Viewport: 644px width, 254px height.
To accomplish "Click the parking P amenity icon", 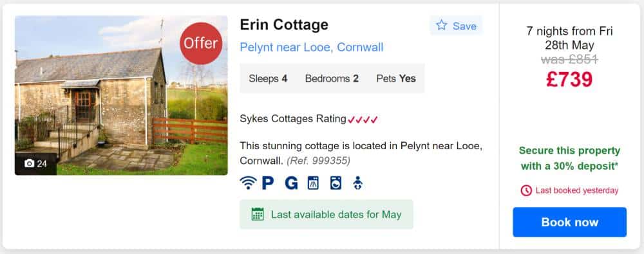I will pyautogui.click(x=268, y=183).
